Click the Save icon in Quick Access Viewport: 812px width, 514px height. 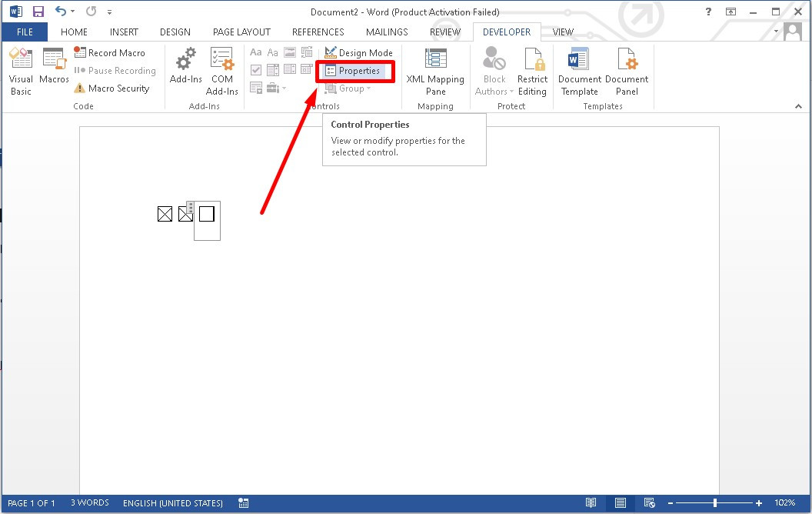38,12
